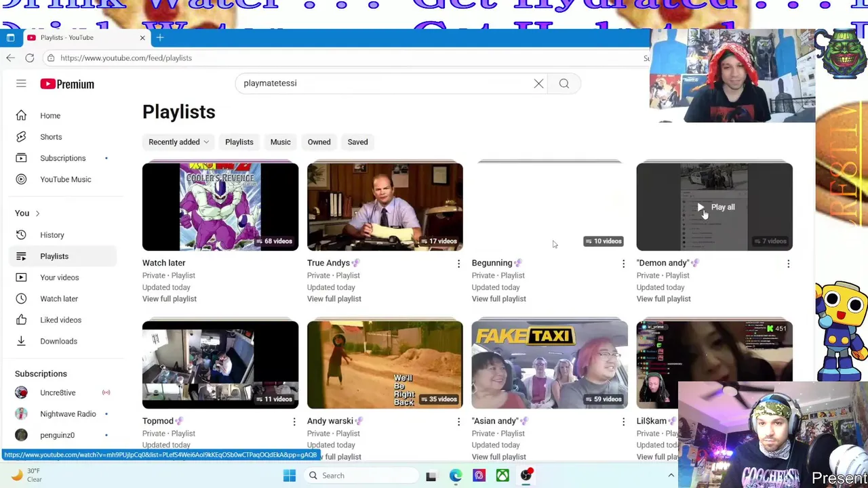Viewport: 868px width, 488px height.
Task: Show hidden system tray icons
Action: click(671, 476)
